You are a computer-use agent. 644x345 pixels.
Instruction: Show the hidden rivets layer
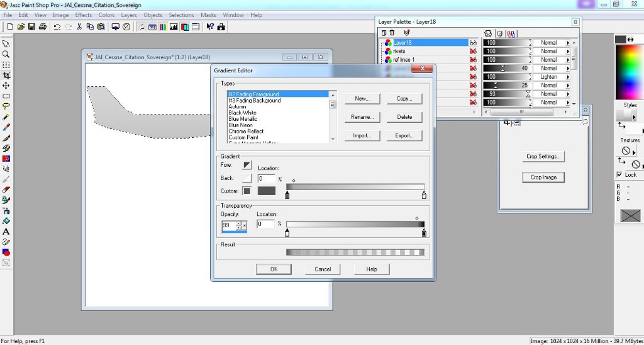(x=473, y=51)
